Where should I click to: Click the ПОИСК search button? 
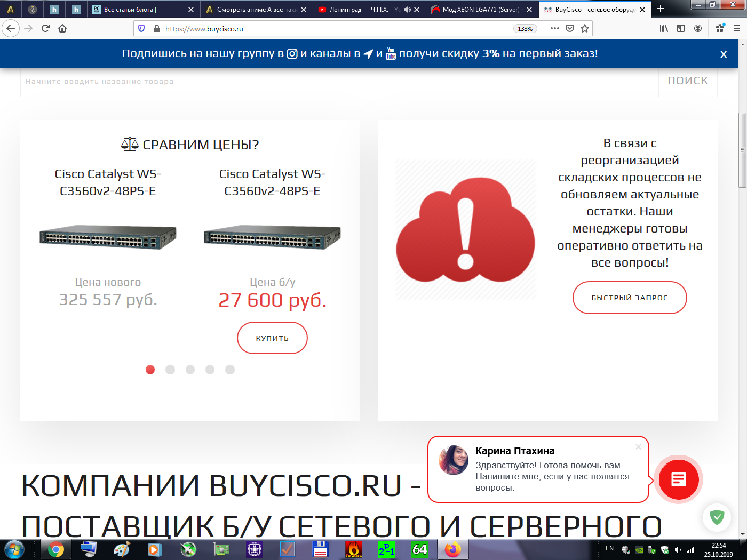(x=688, y=81)
